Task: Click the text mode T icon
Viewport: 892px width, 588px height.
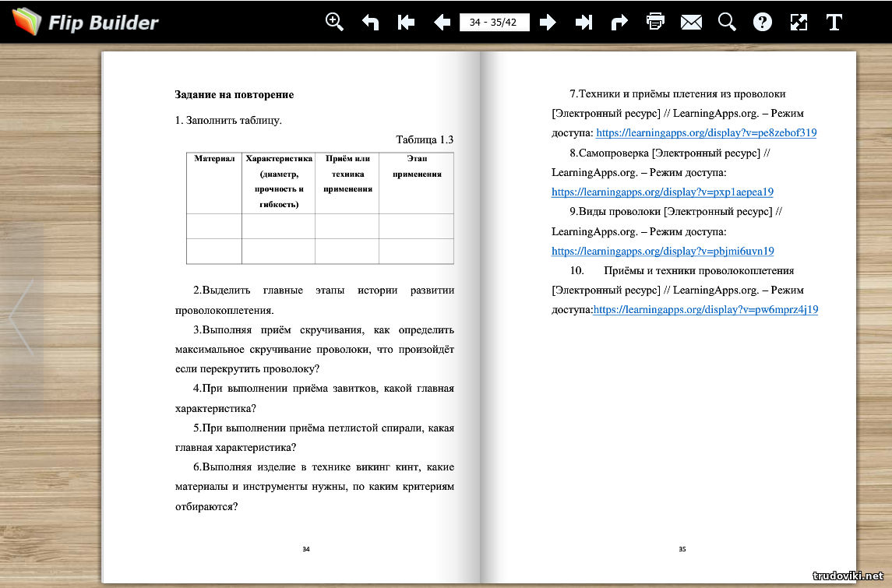Action: (834, 22)
